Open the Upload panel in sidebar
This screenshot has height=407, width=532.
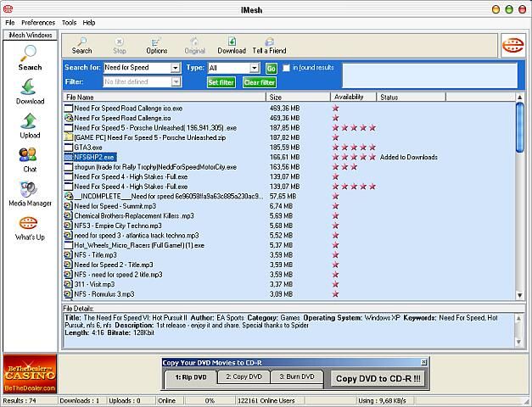click(30, 125)
